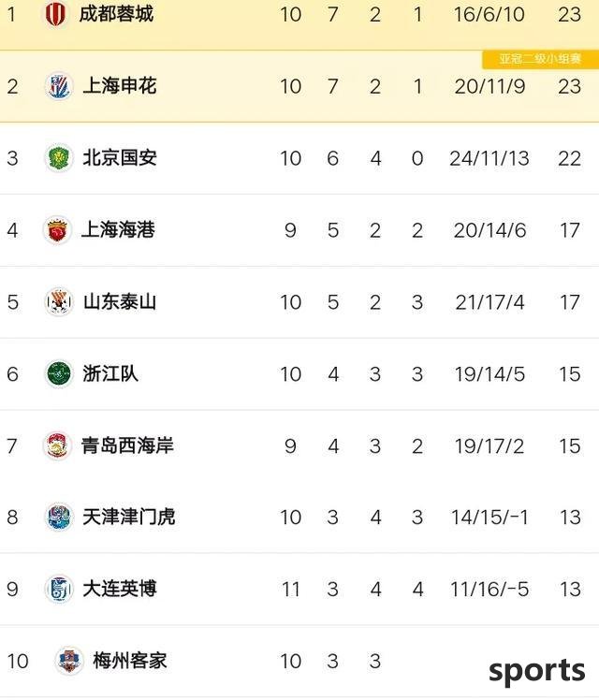Click the Tianjin Jinmen Tiger logo

(x=59, y=517)
